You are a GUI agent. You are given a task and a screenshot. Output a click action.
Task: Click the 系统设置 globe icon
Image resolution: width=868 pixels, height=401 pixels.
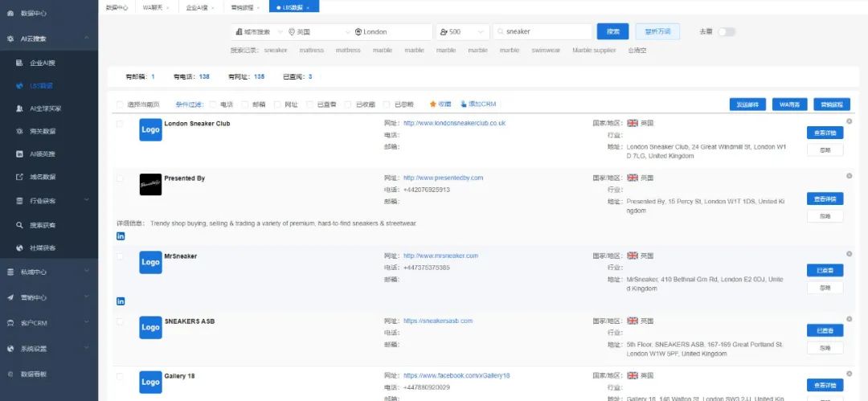(x=10, y=349)
